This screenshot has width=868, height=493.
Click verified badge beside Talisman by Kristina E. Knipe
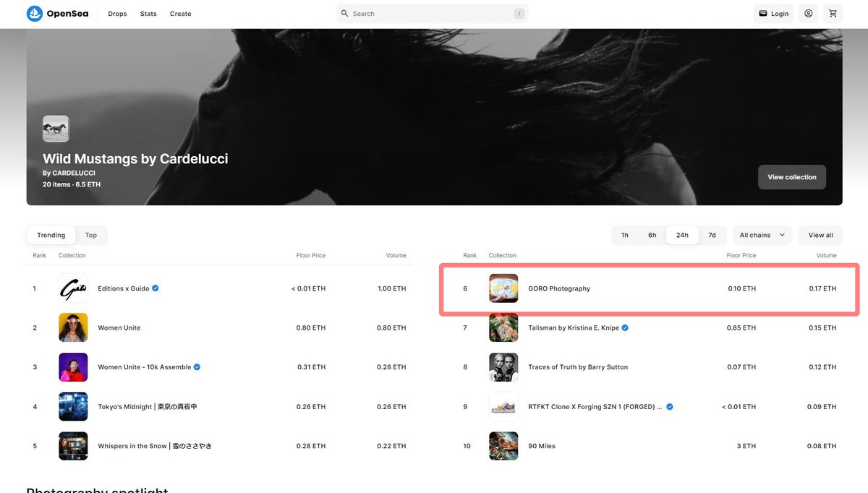click(625, 327)
